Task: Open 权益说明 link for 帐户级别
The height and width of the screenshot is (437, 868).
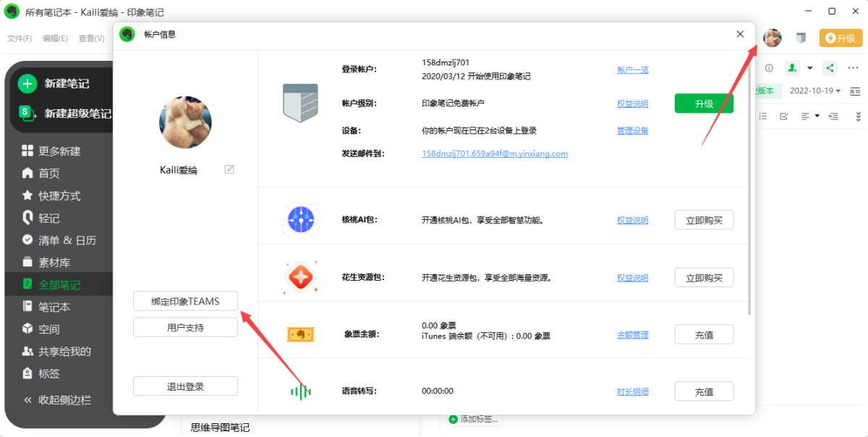Action: 633,103
